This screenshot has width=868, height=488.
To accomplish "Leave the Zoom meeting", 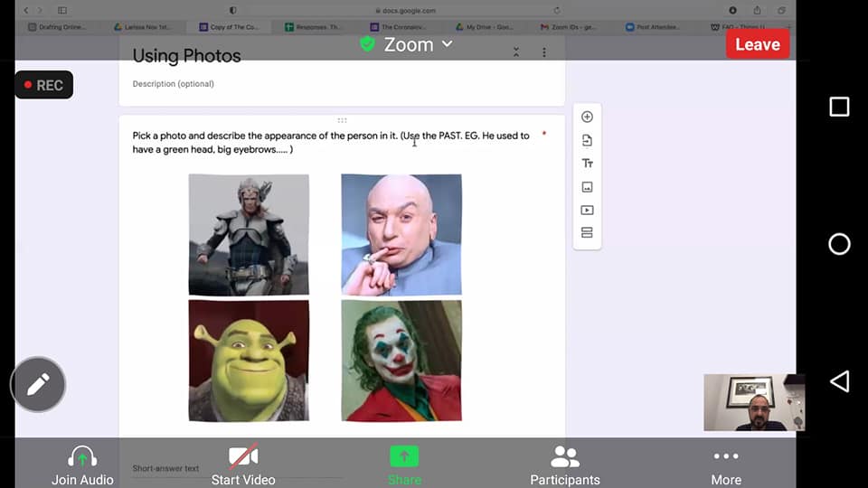I will (x=758, y=44).
